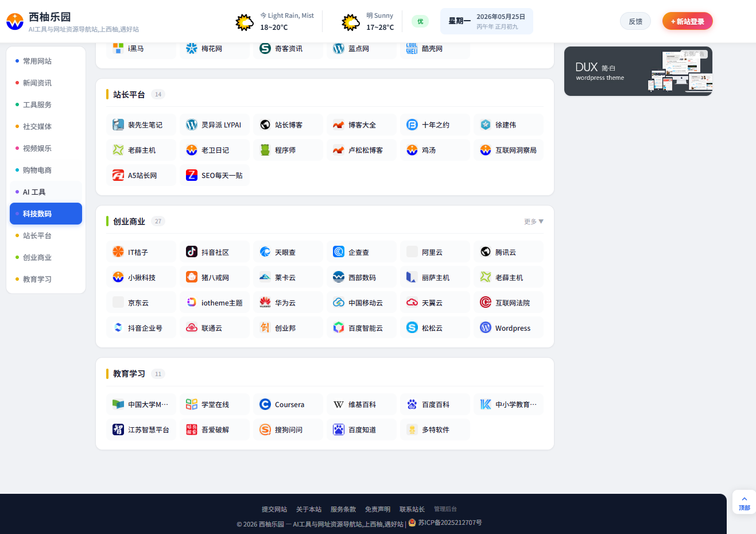
Task: Select 工具服务 in the sidebar
Action: 46,105
